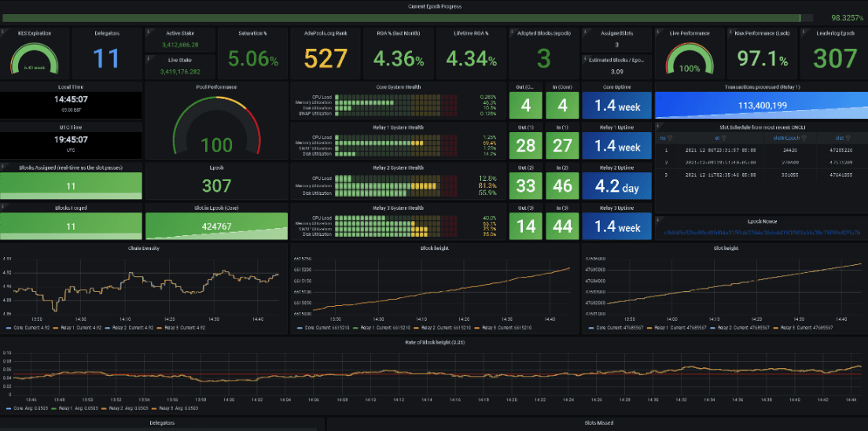This screenshot has height=431, width=868.
Task: Toggle Relay 2 series in Block height legend
Action: (x=442, y=327)
